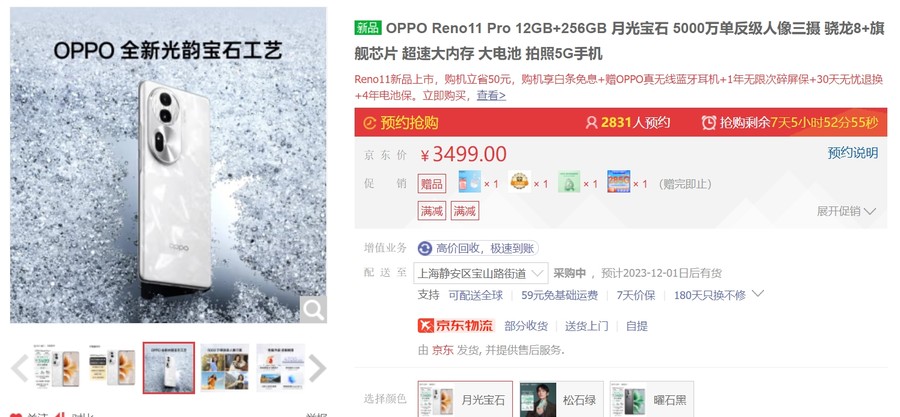Image resolution: width=900 pixels, height=417 pixels.
Task: Open the green third gift icon
Action: click(569, 182)
